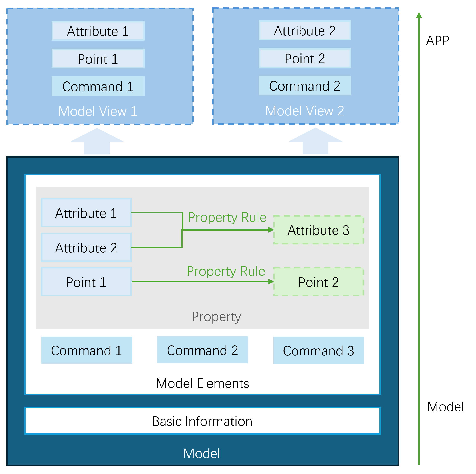Click the Basic Information bar
The width and height of the screenshot is (476, 474).
pos(202,421)
